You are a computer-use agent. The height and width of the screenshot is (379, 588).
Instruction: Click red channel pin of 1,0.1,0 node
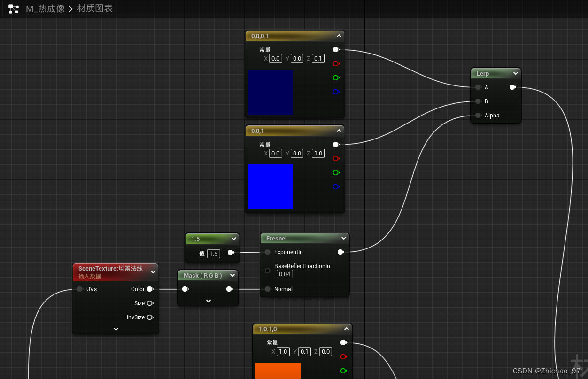[343, 356]
